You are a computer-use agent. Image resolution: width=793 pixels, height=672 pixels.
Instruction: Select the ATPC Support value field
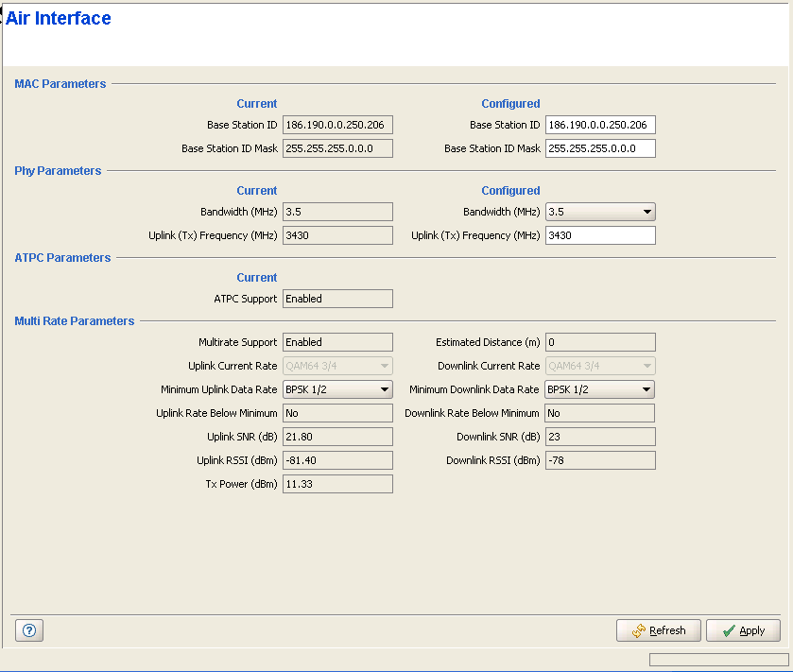pyautogui.click(x=337, y=299)
